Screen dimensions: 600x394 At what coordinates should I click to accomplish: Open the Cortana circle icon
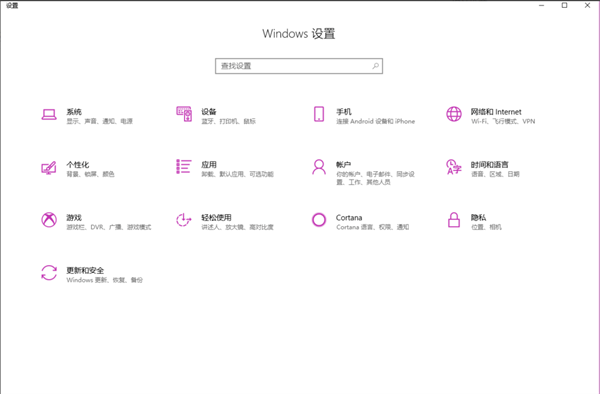tap(319, 220)
